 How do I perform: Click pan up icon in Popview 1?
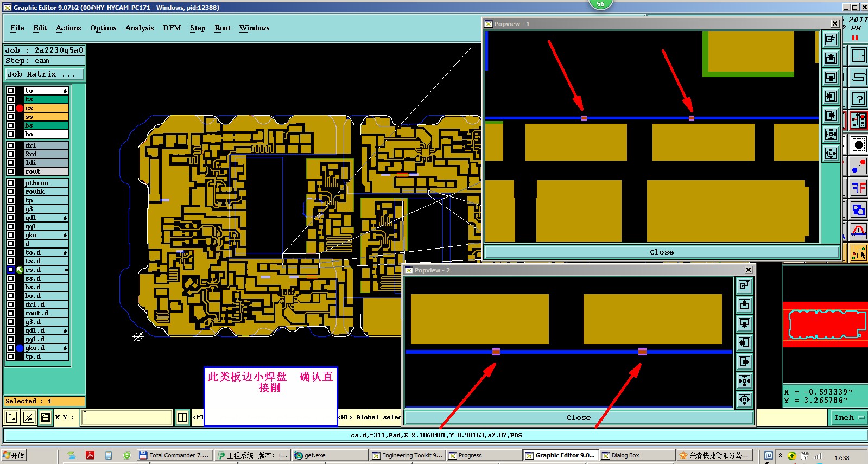click(831, 59)
